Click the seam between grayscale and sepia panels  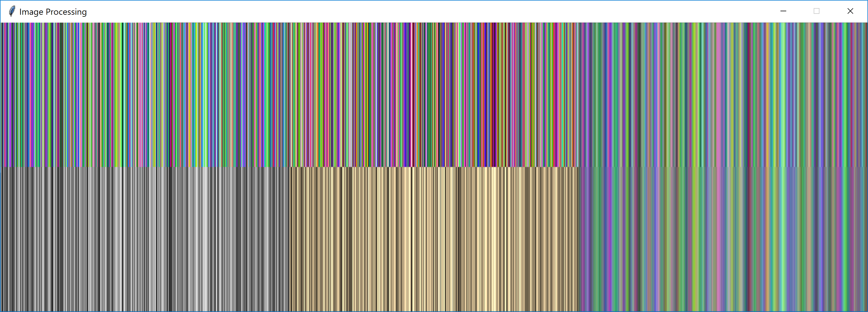(x=289, y=239)
